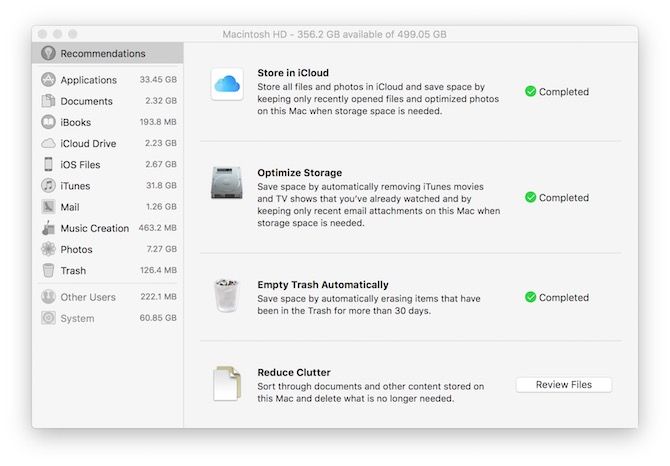Click the iCloud cloud icon
The height and width of the screenshot is (466, 670).
(227, 84)
